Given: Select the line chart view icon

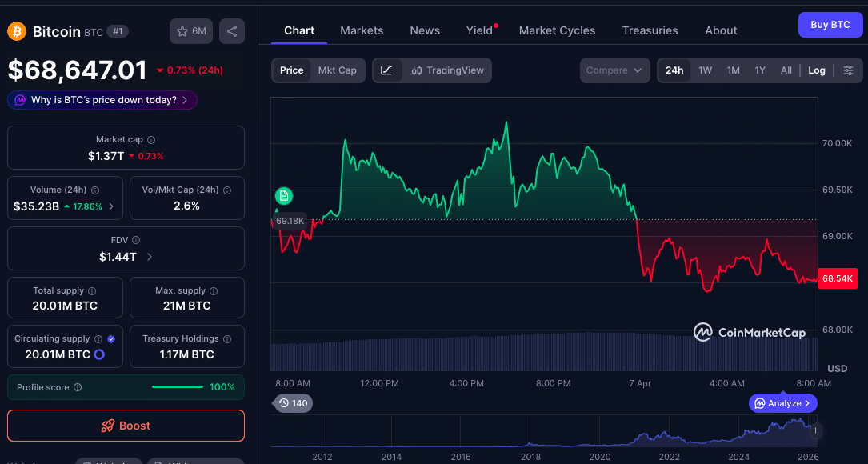Looking at the screenshot, I should pos(387,70).
